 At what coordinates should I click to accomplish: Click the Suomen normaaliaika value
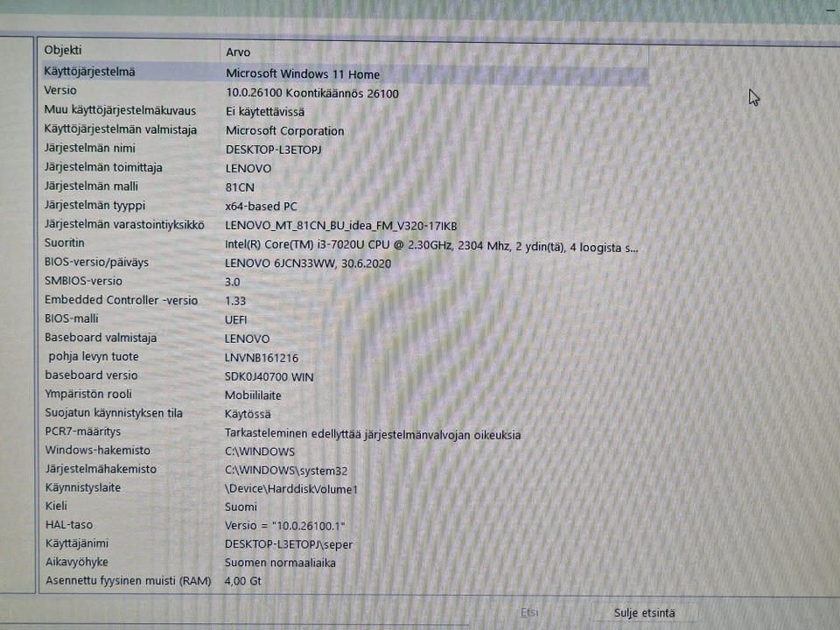(280, 563)
